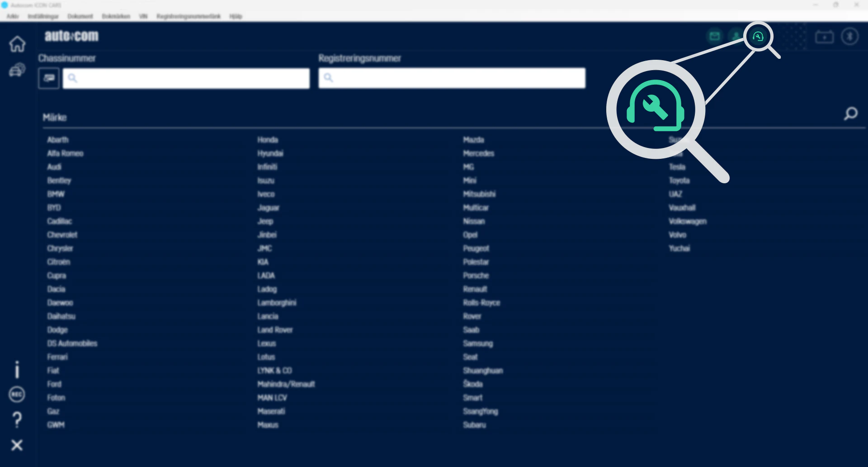Choose Volvo in the brand list

[678, 235]
